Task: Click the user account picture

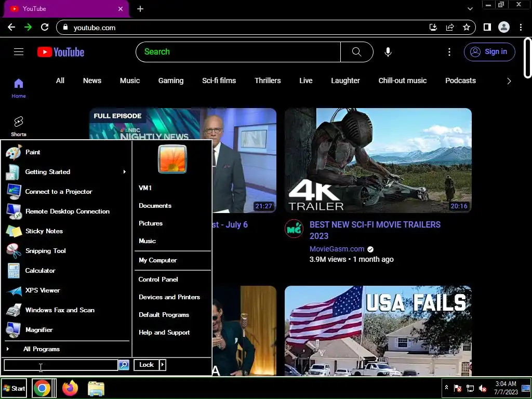Action: point(172,159)
